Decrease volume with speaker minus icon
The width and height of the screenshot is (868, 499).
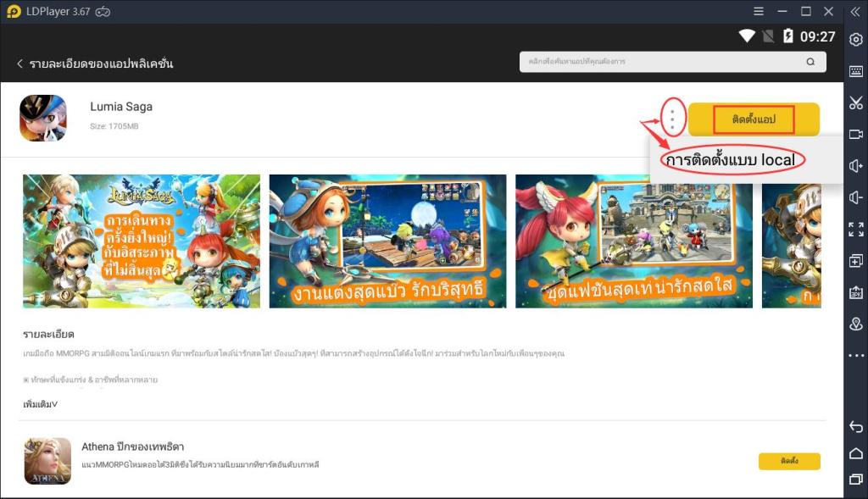click(x=856, y=197)
